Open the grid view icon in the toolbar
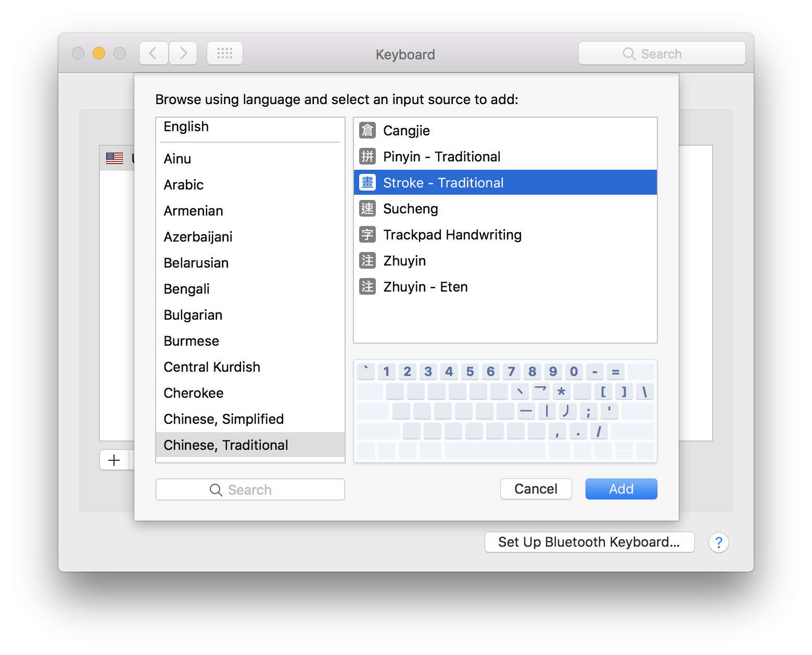The height and width of the screenshot is (655, 812). click(224, 53)
